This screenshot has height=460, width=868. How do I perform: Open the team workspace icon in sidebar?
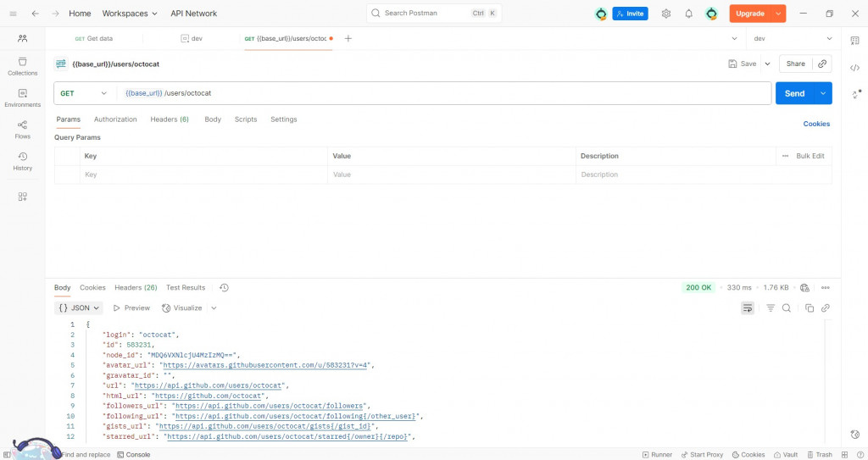[23, 38]
